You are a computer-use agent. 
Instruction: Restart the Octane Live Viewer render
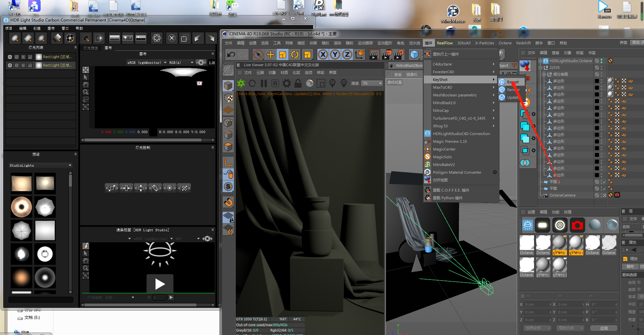click(252, 83)
